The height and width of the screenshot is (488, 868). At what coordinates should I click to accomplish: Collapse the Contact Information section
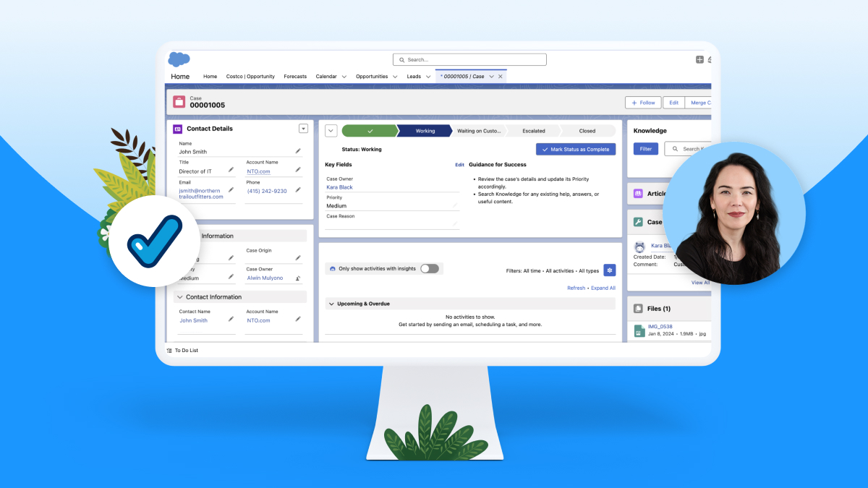[x=178, y=296]
